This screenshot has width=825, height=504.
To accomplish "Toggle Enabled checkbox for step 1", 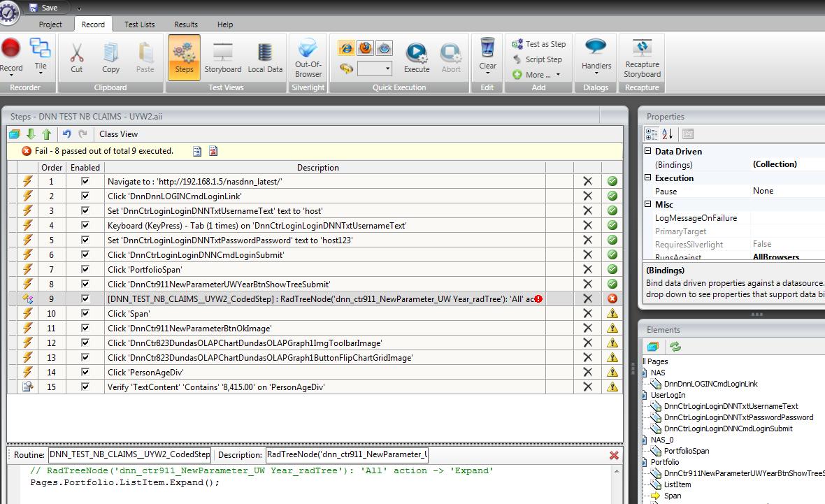I will point(85,182).
